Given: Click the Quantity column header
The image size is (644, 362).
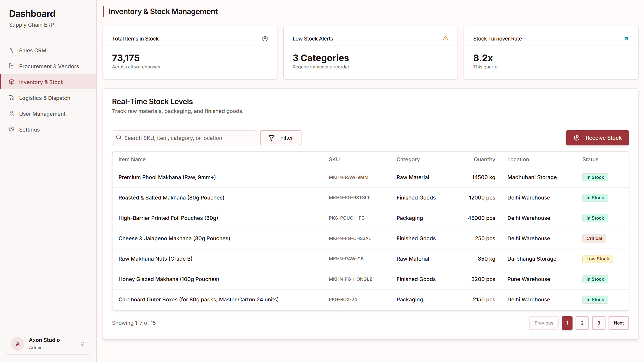Looking at the screenshot, I should point(484,159).
